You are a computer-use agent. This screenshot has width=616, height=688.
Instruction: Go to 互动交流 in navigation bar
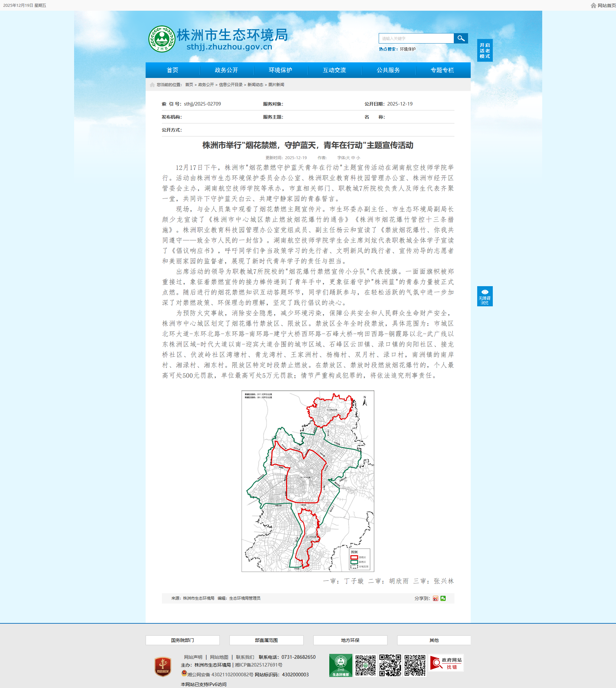[x=334, y=70]
